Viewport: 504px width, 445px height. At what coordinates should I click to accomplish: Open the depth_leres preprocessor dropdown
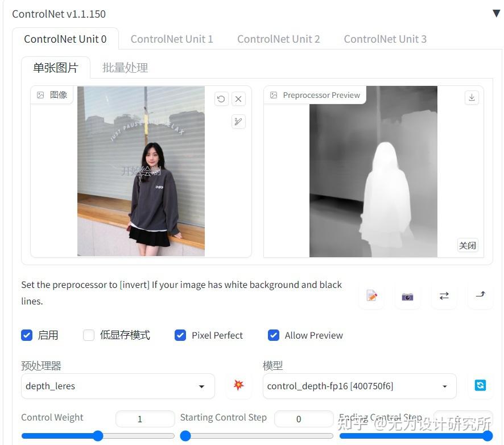tap(118, 386)
